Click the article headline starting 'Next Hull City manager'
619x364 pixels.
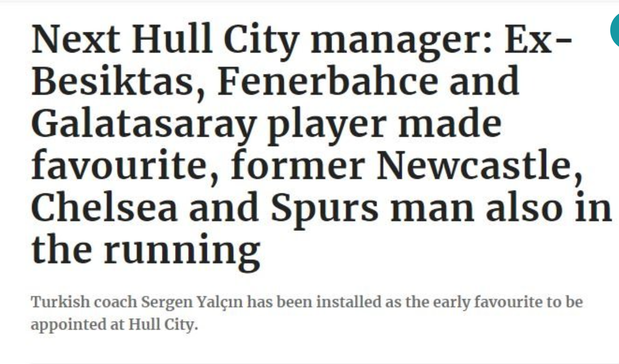pyautogui.click(x=322, y=144)
